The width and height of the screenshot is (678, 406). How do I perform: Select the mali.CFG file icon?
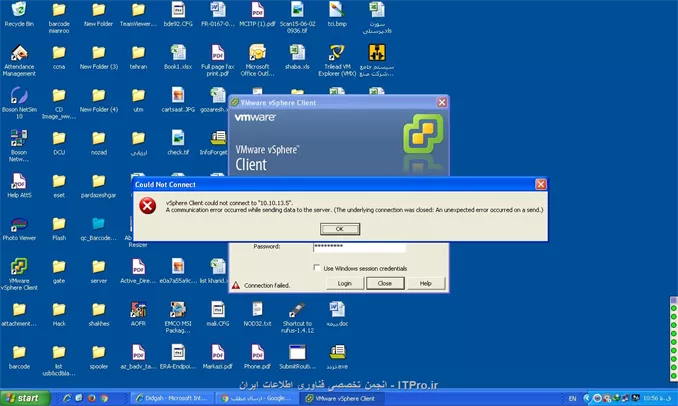click(217, 314)
